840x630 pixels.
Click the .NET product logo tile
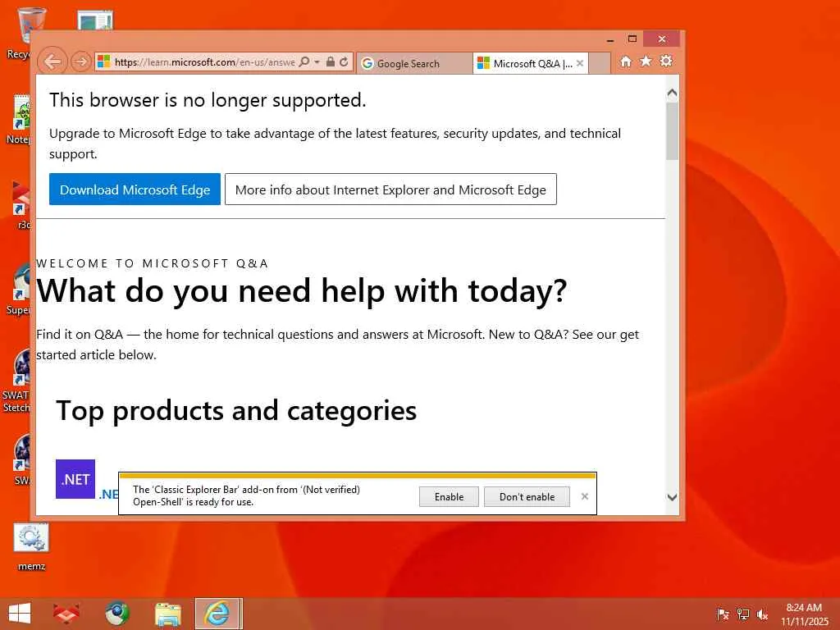(x=75, y=479)
